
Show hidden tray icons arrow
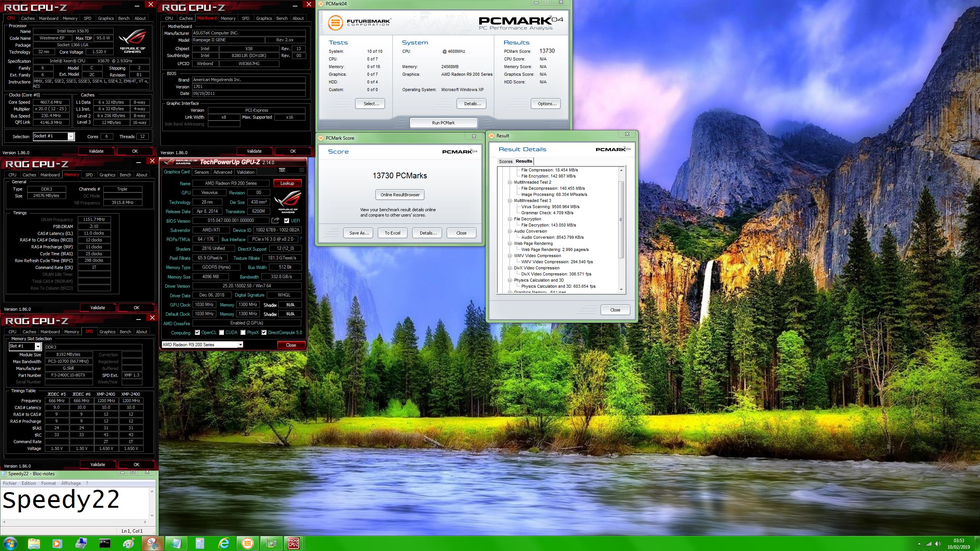click(x=919, y=544)
